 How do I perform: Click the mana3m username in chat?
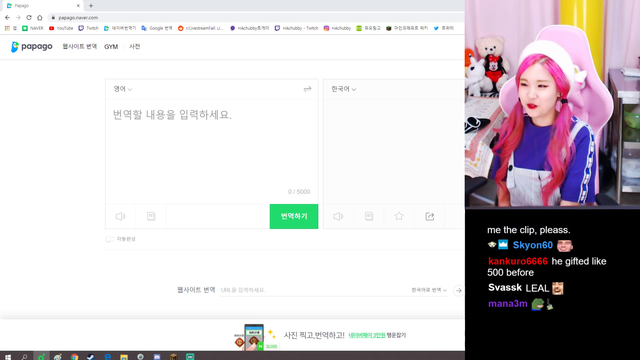tap(508, 304)
